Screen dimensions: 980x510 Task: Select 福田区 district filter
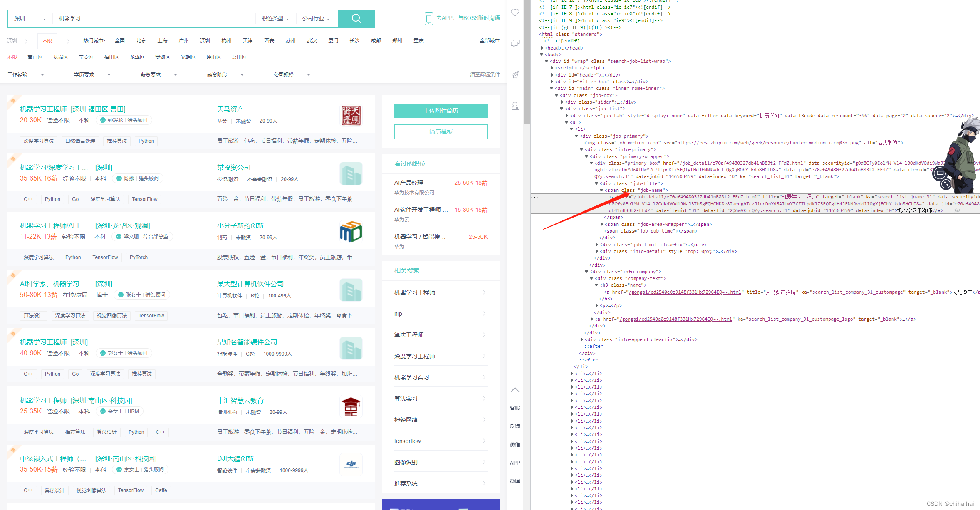pyautogui.click(x=111, y=57)
